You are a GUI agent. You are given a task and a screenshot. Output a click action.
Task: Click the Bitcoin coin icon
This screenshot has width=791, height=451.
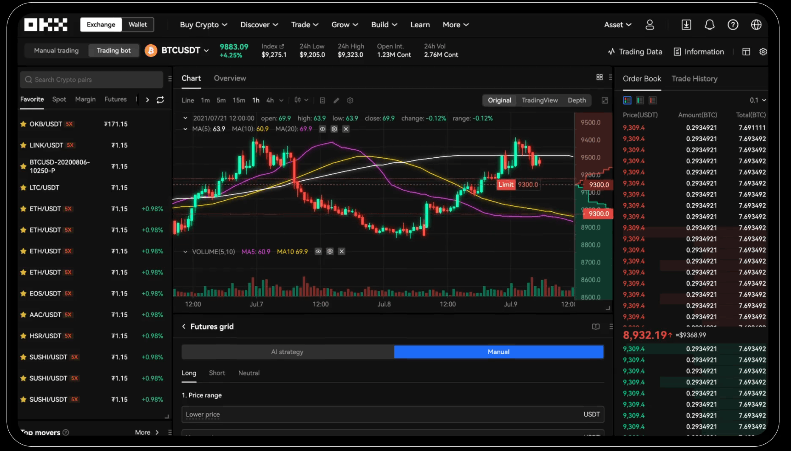(151, 50)
